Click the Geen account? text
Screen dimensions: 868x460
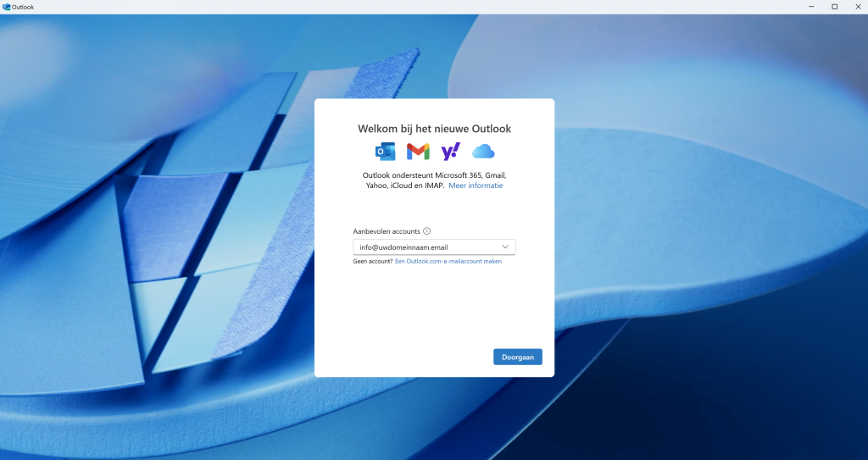click(x=373, y=261)
